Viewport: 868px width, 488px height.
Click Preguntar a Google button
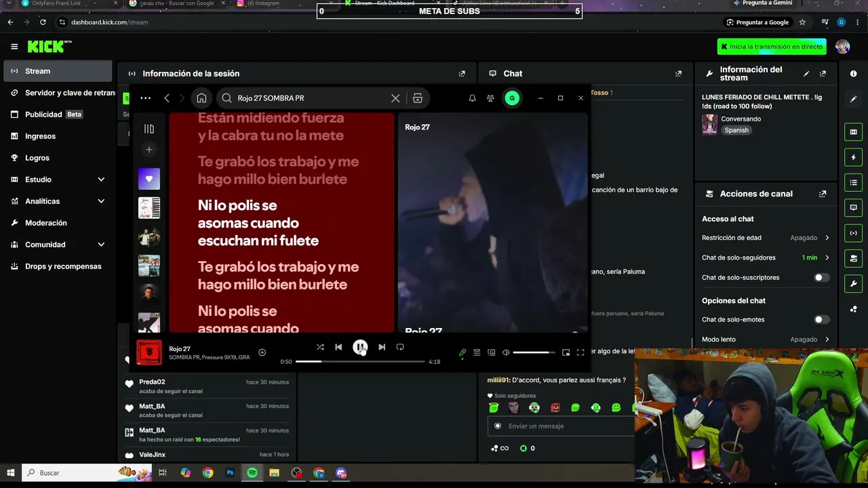pos(757,22)
